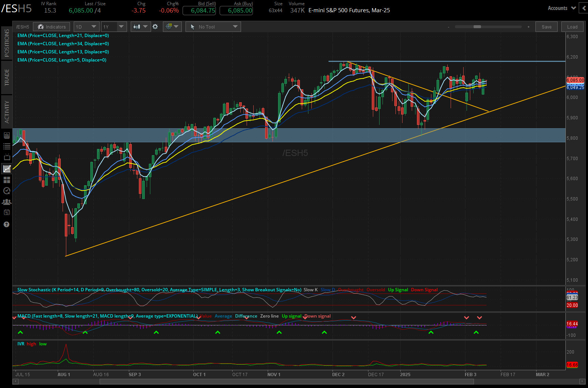
Task: Click the scroll-right arrow on time scrollbar
Action: click(582, 382)
